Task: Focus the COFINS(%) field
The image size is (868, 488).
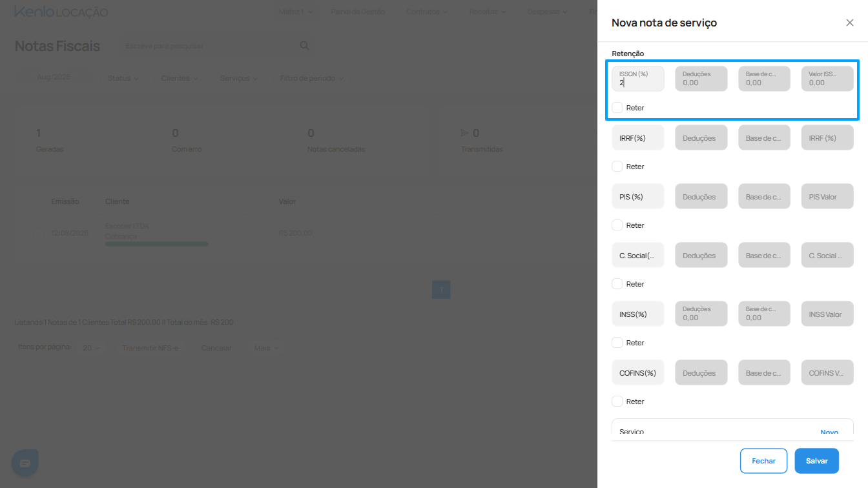Action: 638,372
